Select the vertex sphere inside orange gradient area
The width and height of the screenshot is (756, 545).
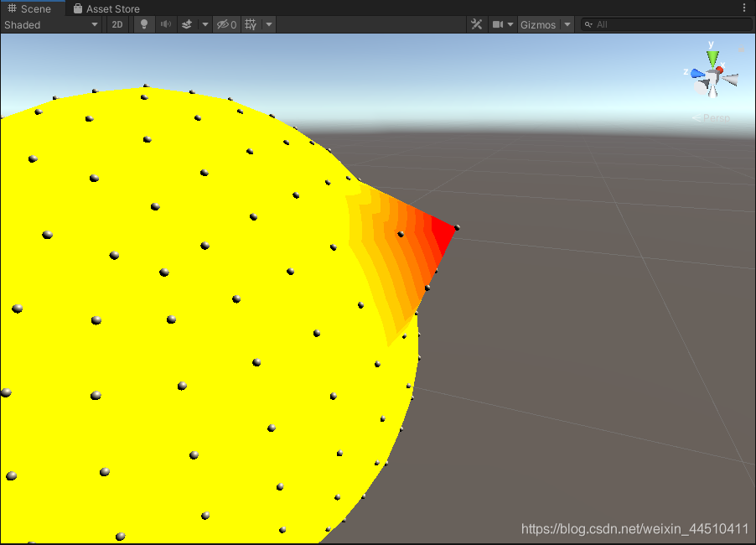pos(401,234)
